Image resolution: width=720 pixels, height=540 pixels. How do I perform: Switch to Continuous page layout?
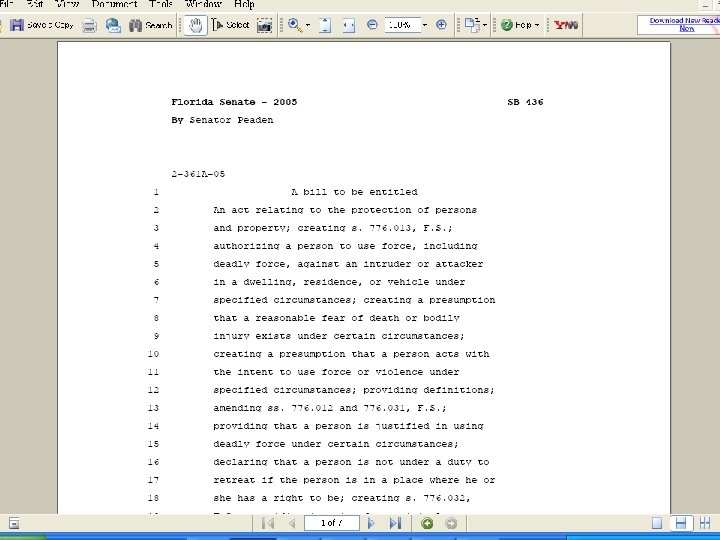(x=681, y=523)
